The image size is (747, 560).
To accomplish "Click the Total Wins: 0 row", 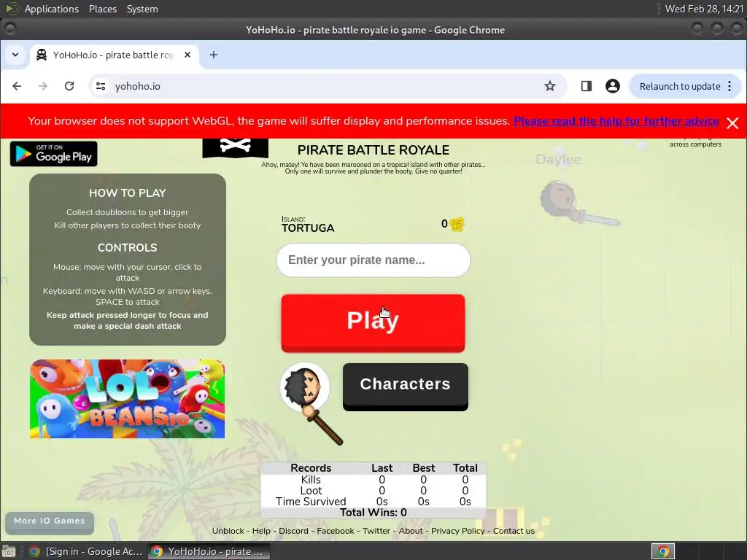I will 373,513.
